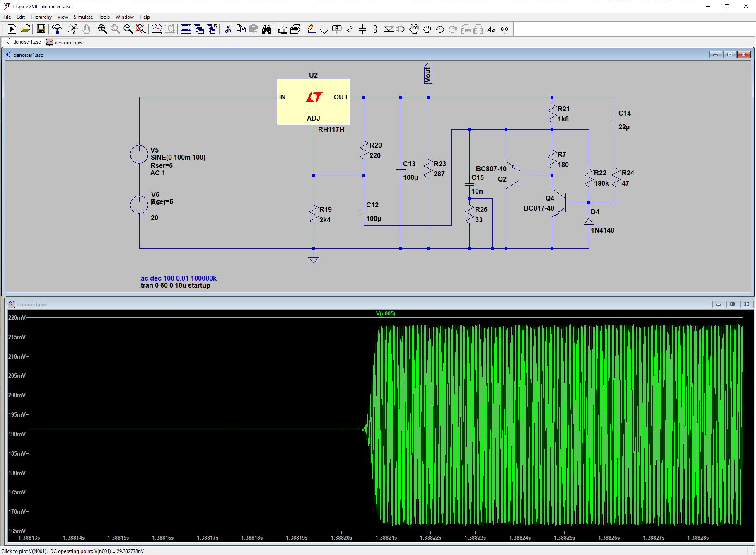This screenshot has height=555, width=756.
Task: Select the Move hand tool
Action: point(414,29)
